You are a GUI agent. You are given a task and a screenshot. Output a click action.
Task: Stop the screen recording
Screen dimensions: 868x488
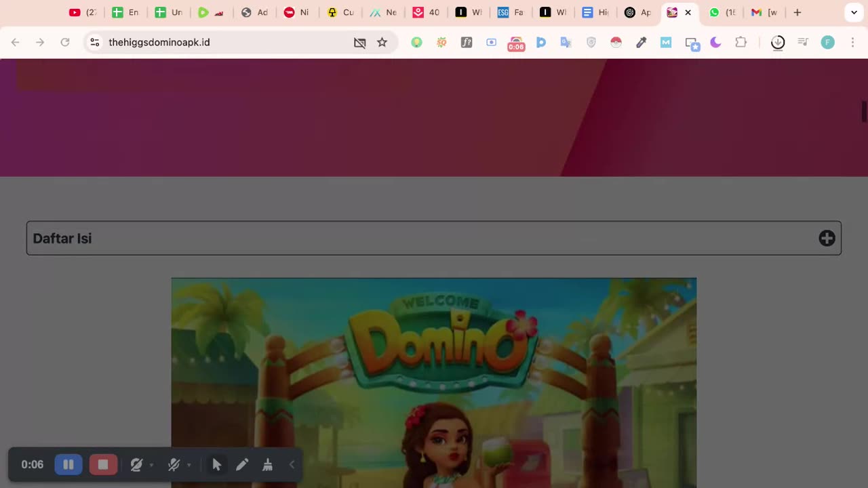[x=103, y=464]
